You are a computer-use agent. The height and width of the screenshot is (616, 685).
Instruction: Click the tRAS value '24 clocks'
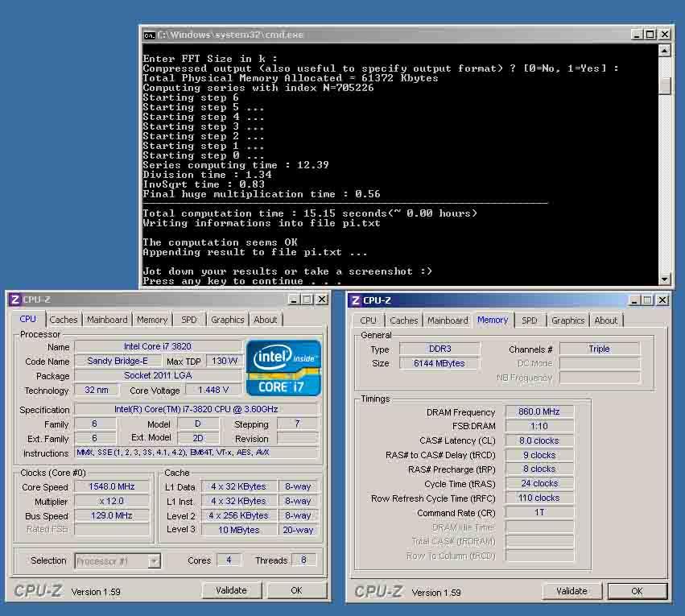[539, 484]
